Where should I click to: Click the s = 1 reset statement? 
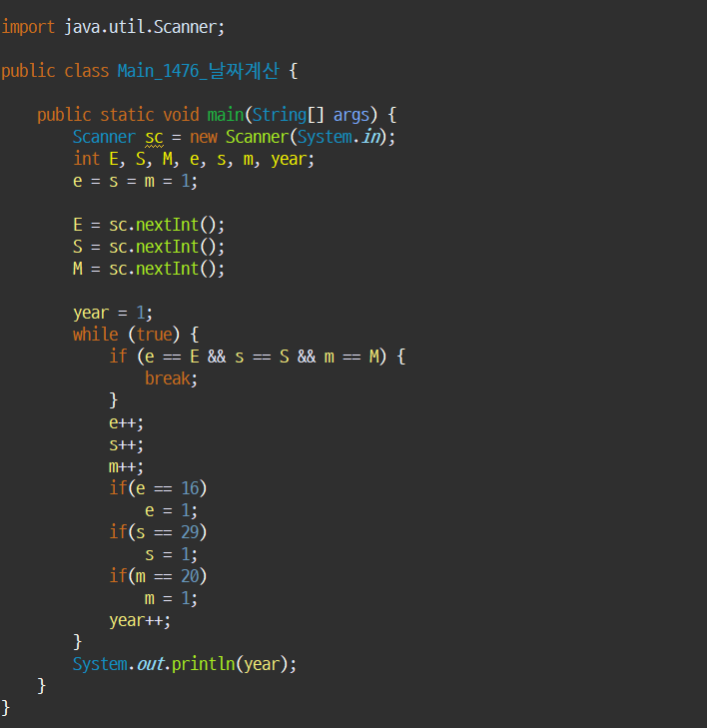[x=172, y=554]
